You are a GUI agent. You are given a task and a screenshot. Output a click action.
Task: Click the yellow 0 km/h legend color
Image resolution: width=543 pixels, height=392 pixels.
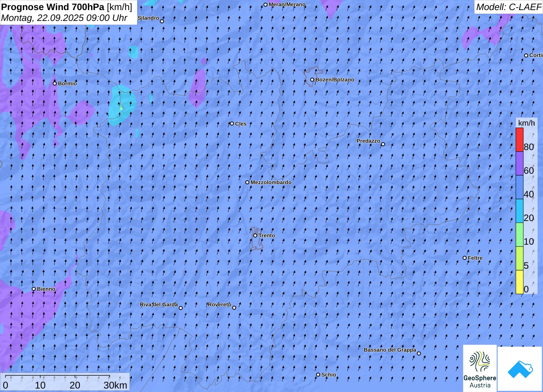[519, 282]
